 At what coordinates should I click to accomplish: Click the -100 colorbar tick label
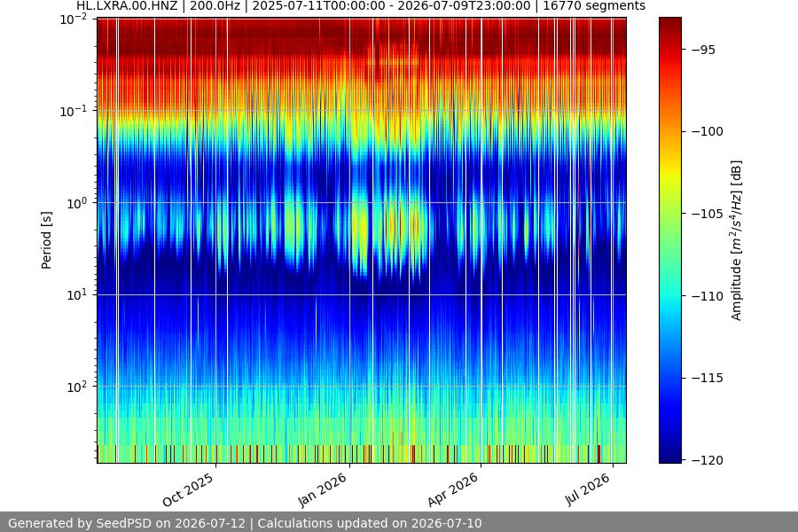click(x=707, y=131)
